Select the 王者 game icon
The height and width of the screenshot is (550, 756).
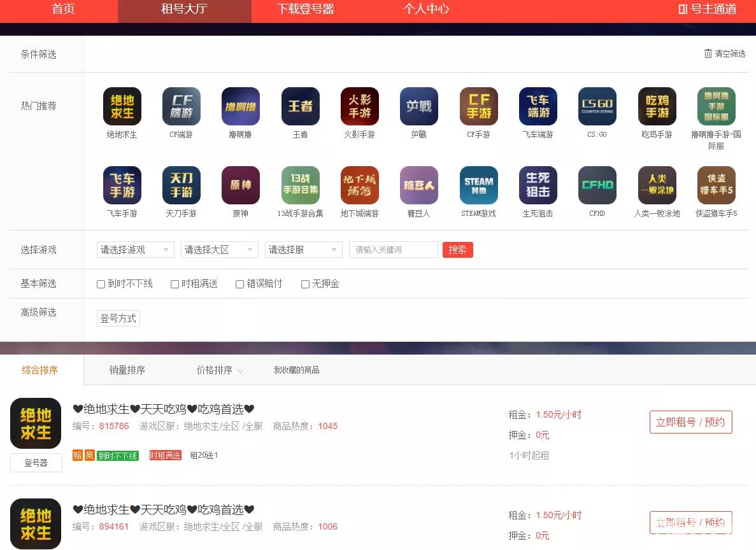[x=300, y=106]
